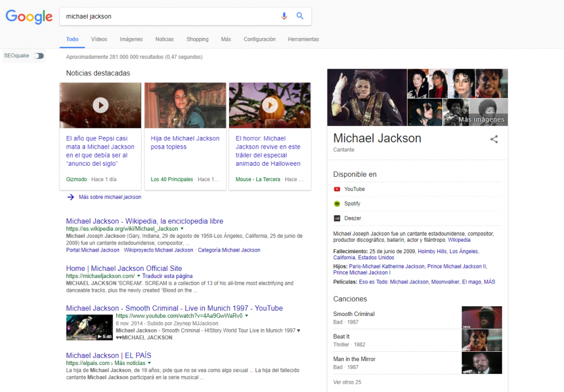The width and height of the screenshot is (564, 392).
Task: Click Traducir esta página link
Action: 167,276
